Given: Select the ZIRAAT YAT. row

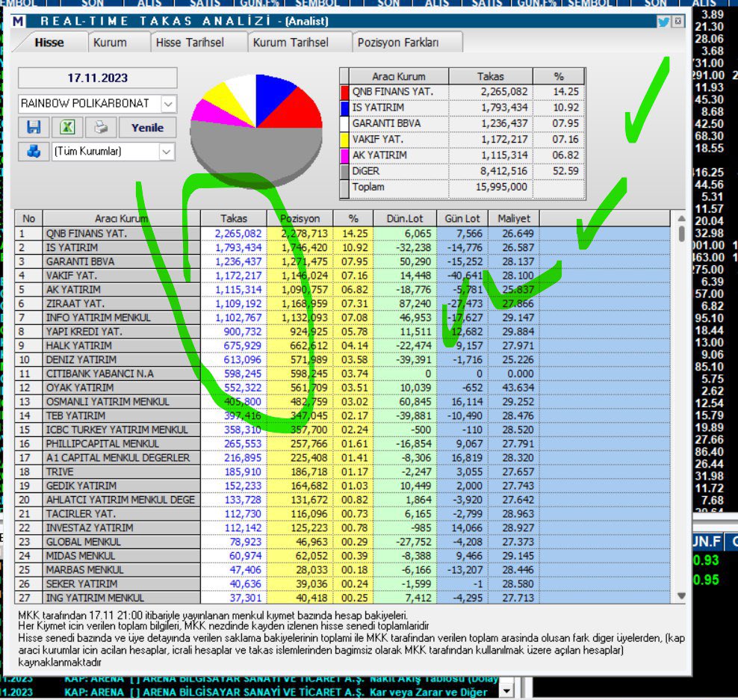Looking at the screenshot, I should tap(343, 303).
